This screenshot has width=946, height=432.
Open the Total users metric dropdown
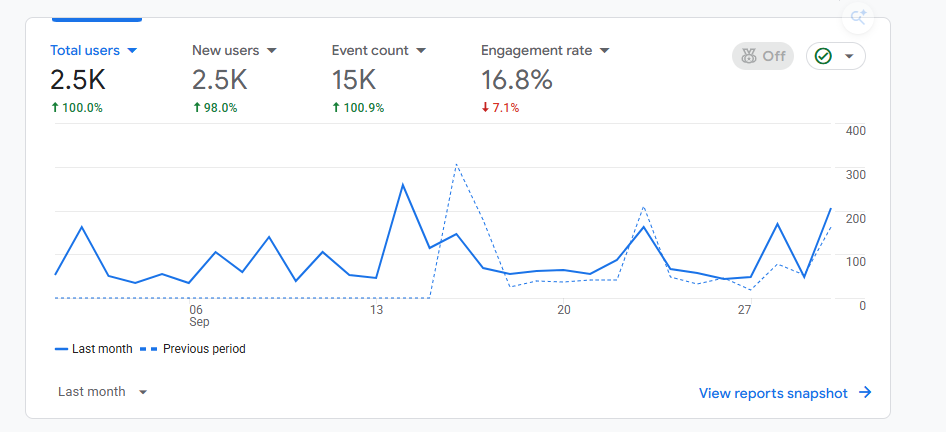94,51
